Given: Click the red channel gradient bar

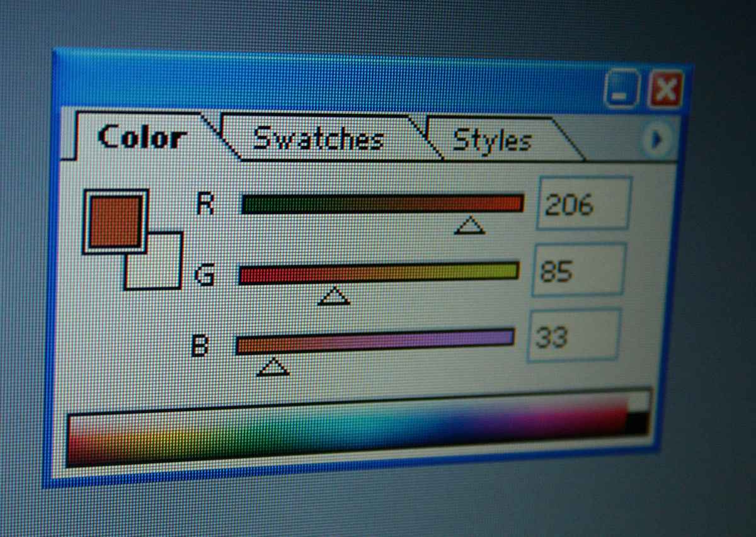Looking at the screenshot, I should pos(382,204).
